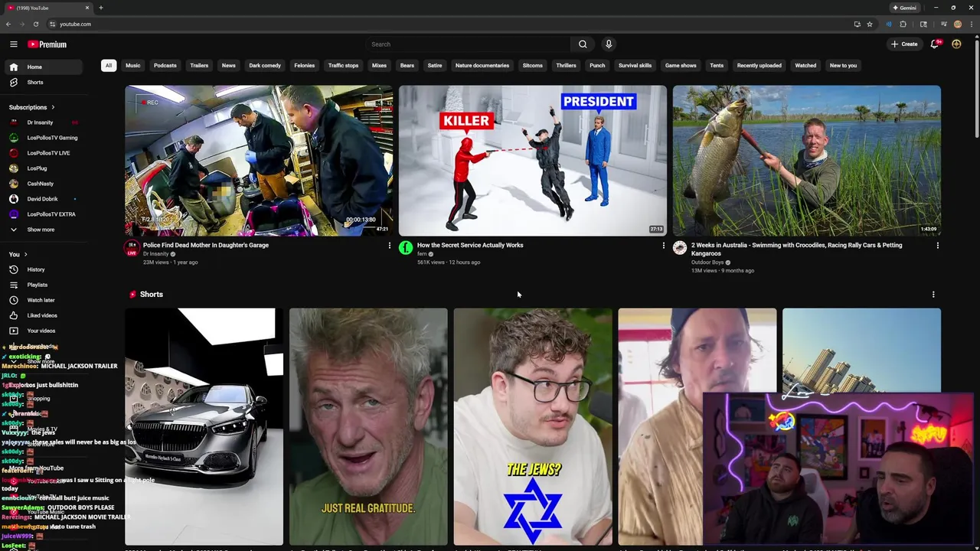Open Chrome three-dot menu

point(972,24)
